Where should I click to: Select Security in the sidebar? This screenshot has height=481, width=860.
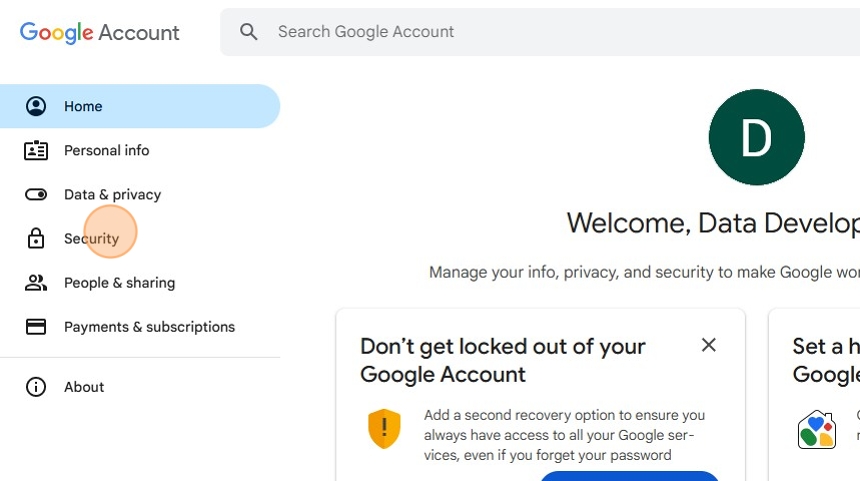tap(91, 238)
